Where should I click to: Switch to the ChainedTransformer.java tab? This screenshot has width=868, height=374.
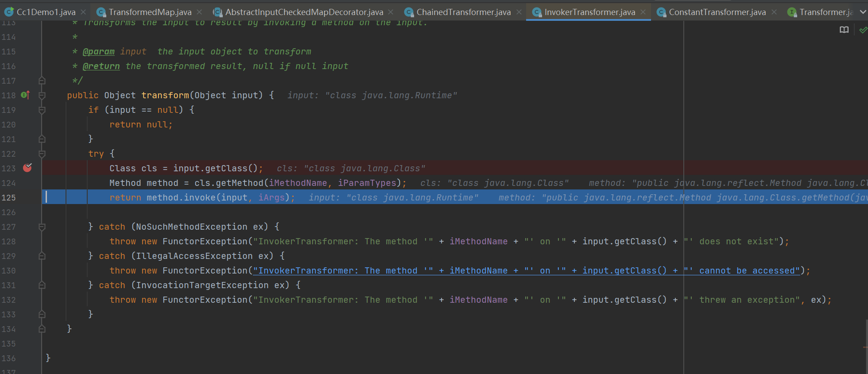(464, 12)
